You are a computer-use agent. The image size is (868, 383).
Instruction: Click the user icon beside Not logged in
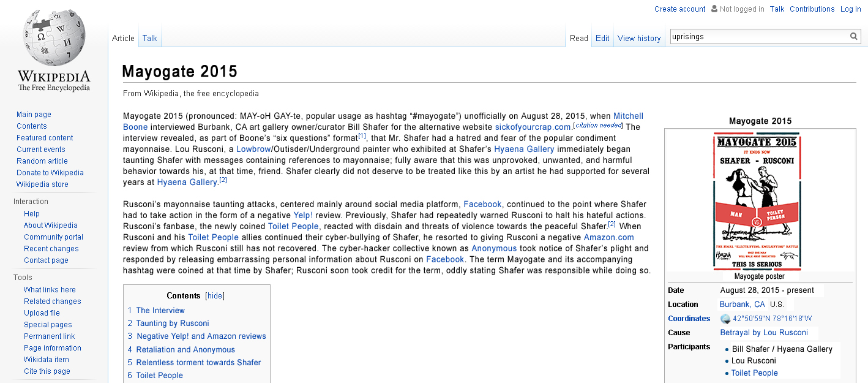tap(714, 9)
